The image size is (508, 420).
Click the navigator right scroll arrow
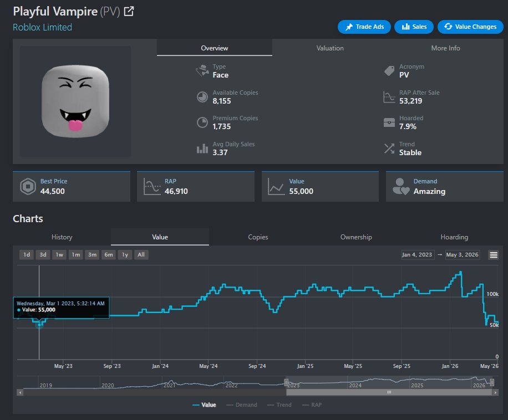[495, 392]
